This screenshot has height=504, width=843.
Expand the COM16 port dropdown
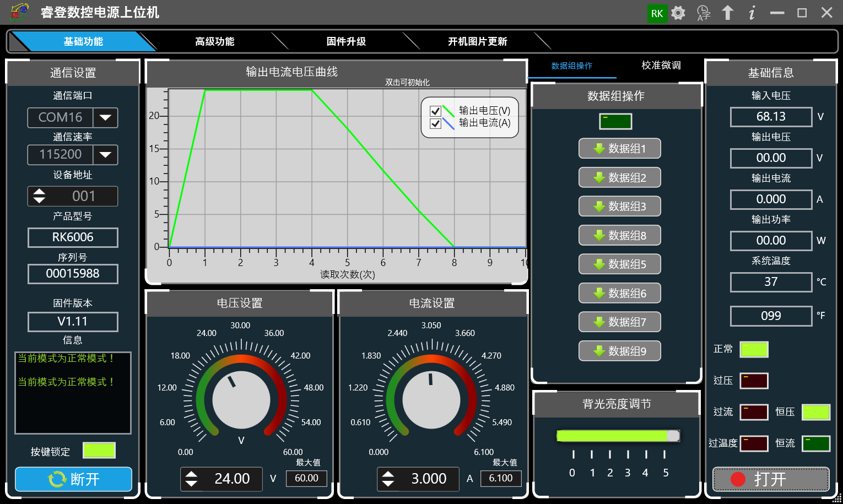(105, 117)
